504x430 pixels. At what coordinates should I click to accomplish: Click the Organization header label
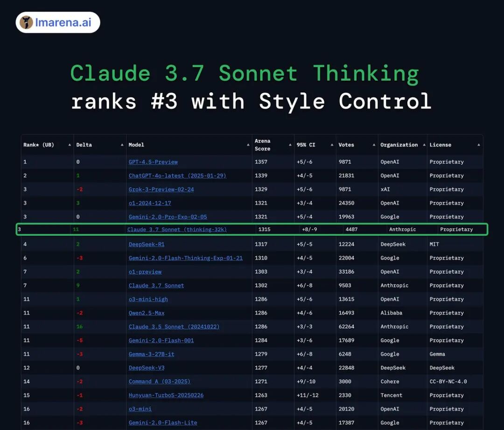[399, 145]
